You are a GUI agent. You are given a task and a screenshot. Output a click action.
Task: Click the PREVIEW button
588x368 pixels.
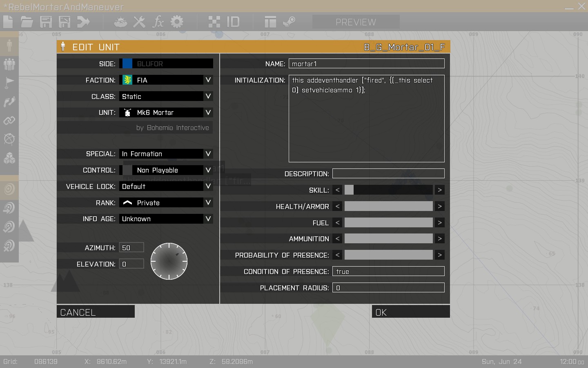pos(356,22)
